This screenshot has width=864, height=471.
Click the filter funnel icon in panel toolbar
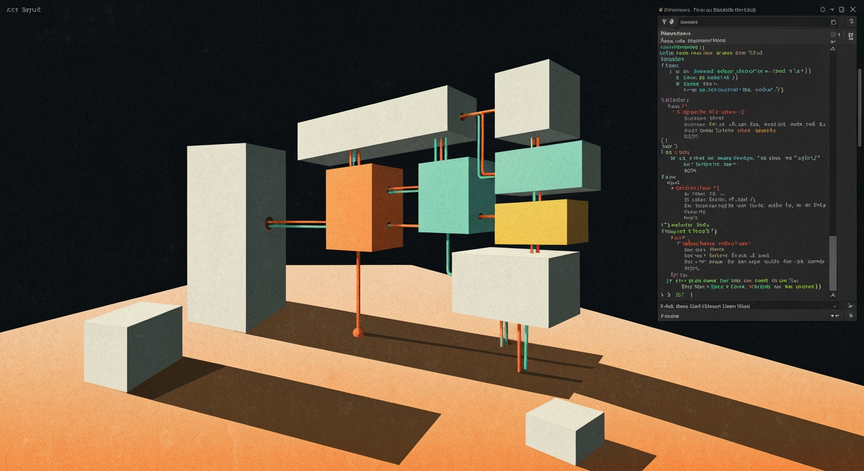(x=664, y=21)
